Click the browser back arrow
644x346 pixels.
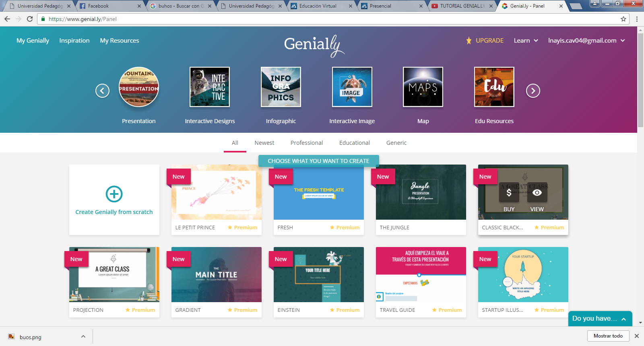point(7,19)
